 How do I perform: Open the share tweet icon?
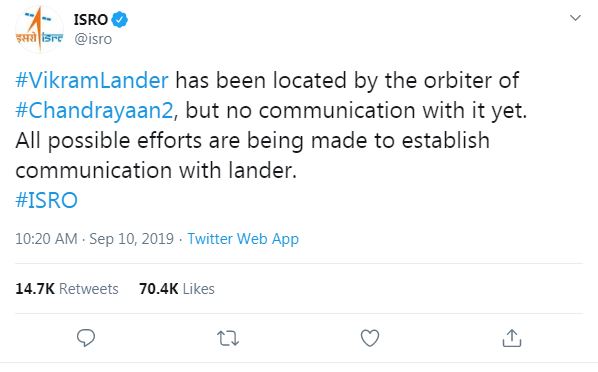(512, 338)
